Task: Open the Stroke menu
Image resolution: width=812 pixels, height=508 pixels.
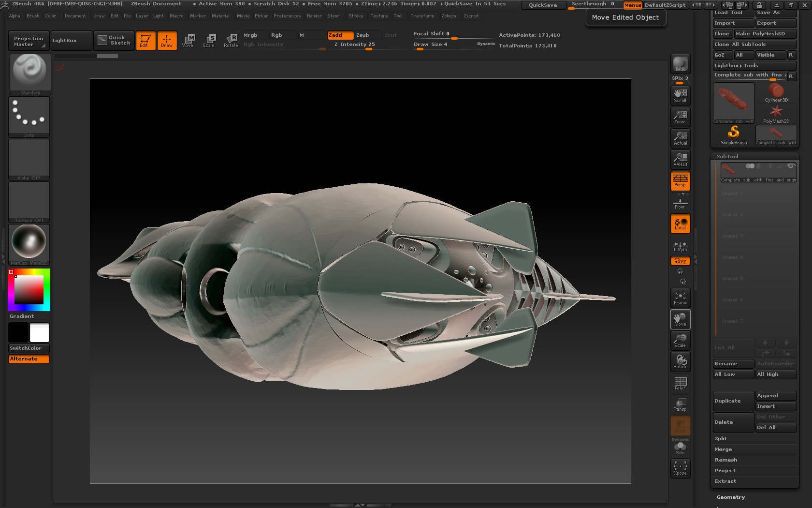Action: tap(356, 16)
